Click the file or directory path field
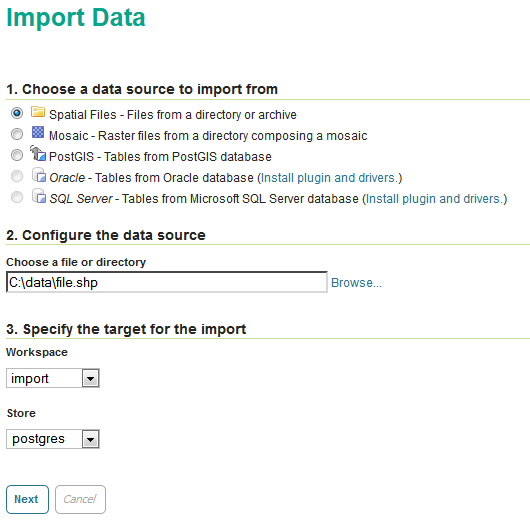The image size is (530, 524). pyautogui.click(x=167, y=282)
